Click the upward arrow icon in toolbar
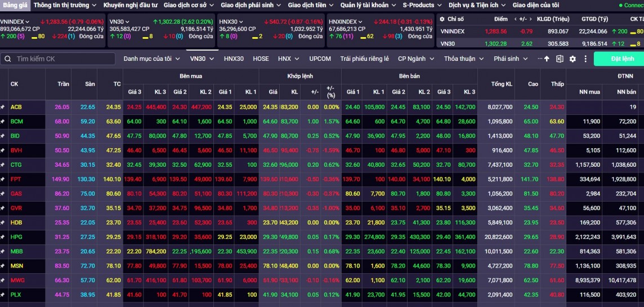Viewport: 644px width, 307px height. pos(547,59)
